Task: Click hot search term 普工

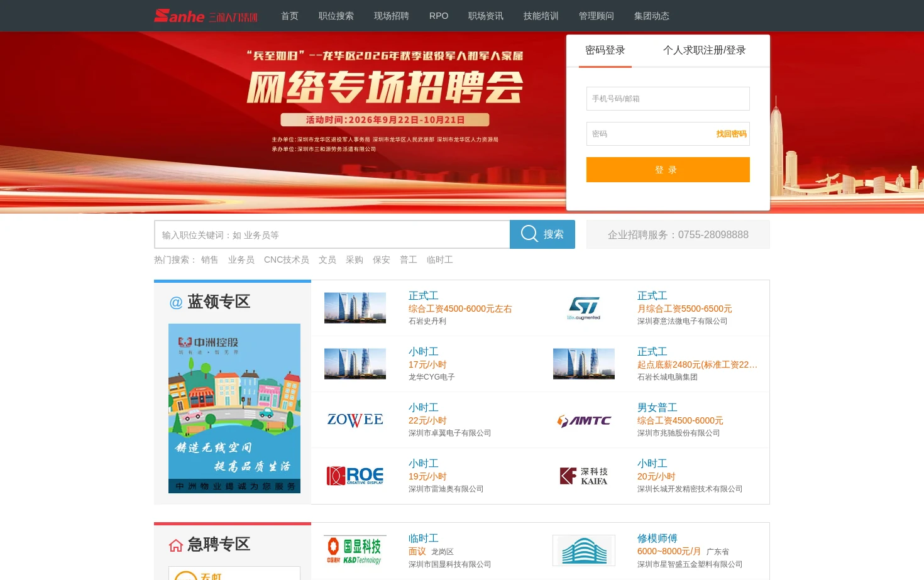Action: pyautogui.click(x=409, y=260)
